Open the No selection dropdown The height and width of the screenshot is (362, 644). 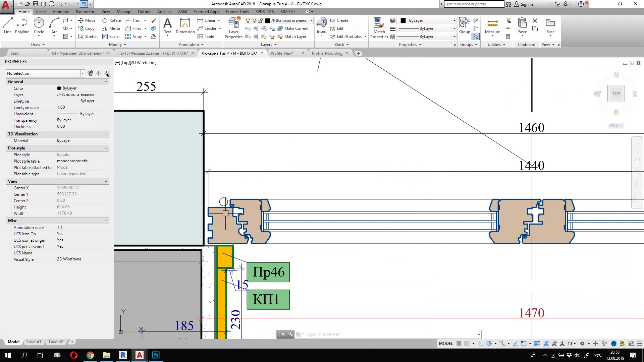tap(82, 73)
